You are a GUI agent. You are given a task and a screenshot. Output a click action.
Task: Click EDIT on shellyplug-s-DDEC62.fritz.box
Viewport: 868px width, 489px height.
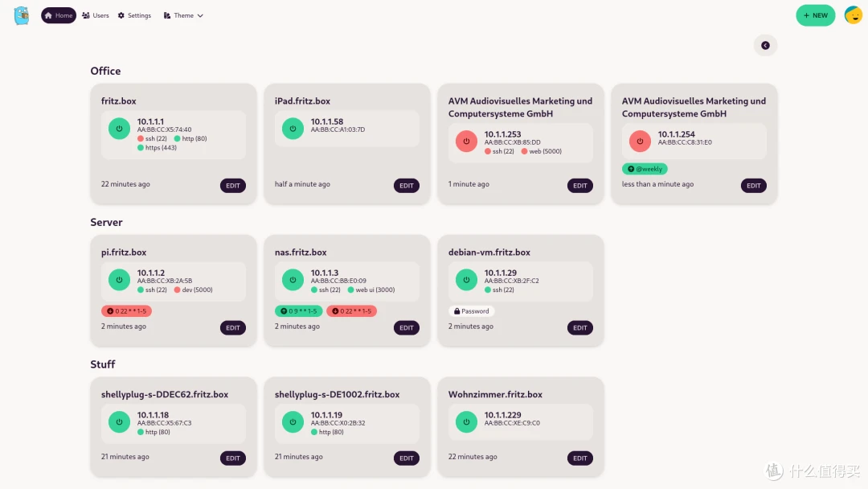click(x=233, y=458)
